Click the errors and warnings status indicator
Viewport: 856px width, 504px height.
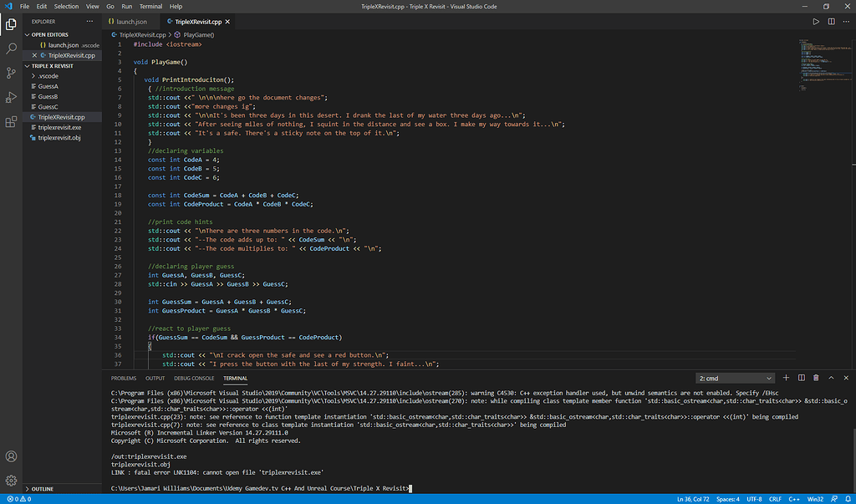(x=18, y=499)
